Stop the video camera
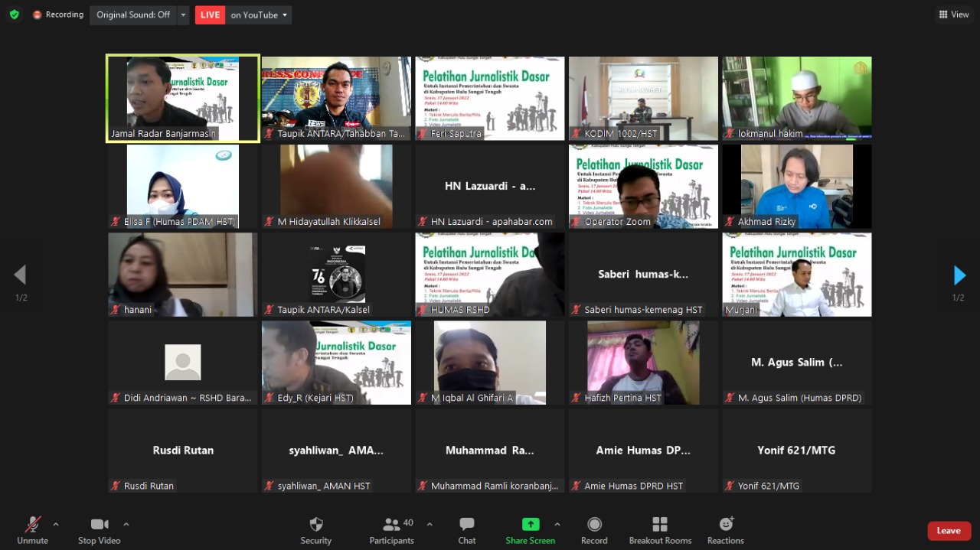 click(99, 525)
